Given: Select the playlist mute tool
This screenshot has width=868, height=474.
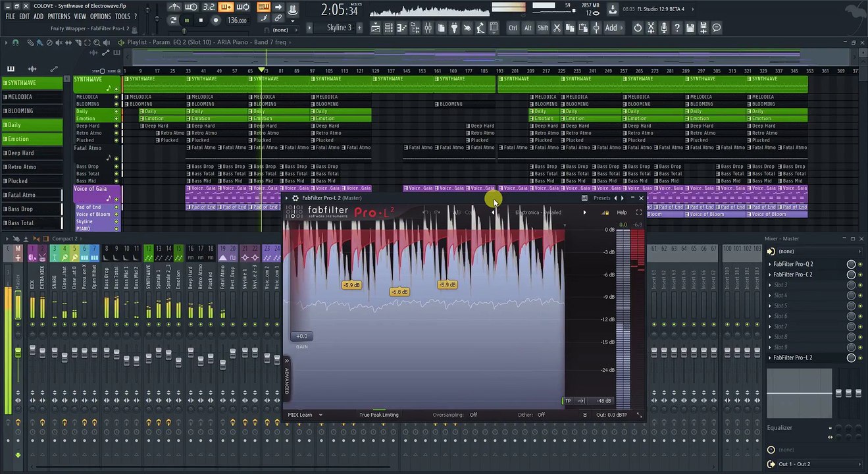Looking at the screenshot, I should point(59,42).
